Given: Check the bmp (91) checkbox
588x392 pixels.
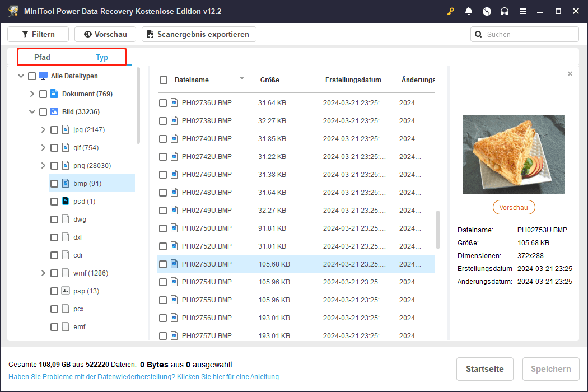Looking at the screenshot, I should coord(54,184).
